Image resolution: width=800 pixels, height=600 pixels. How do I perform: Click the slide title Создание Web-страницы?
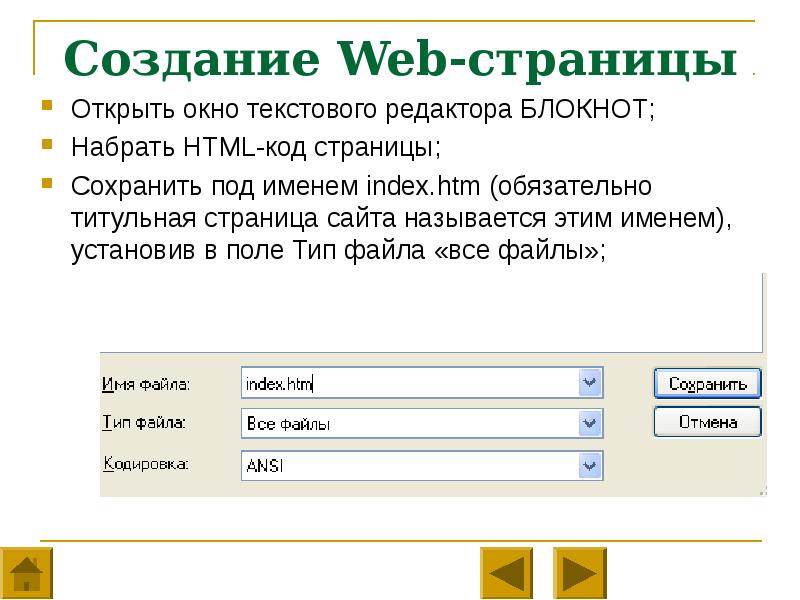[399, 59]
